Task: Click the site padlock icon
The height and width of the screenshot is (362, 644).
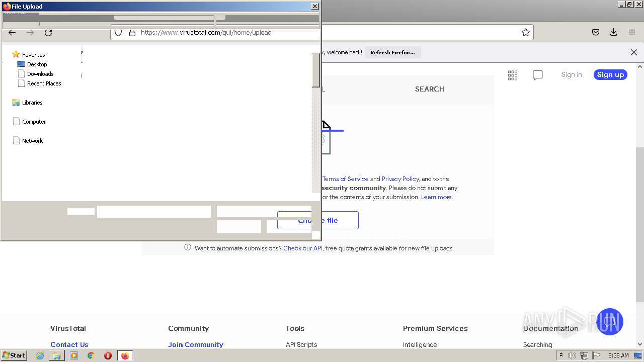Action: pos(132,32)
